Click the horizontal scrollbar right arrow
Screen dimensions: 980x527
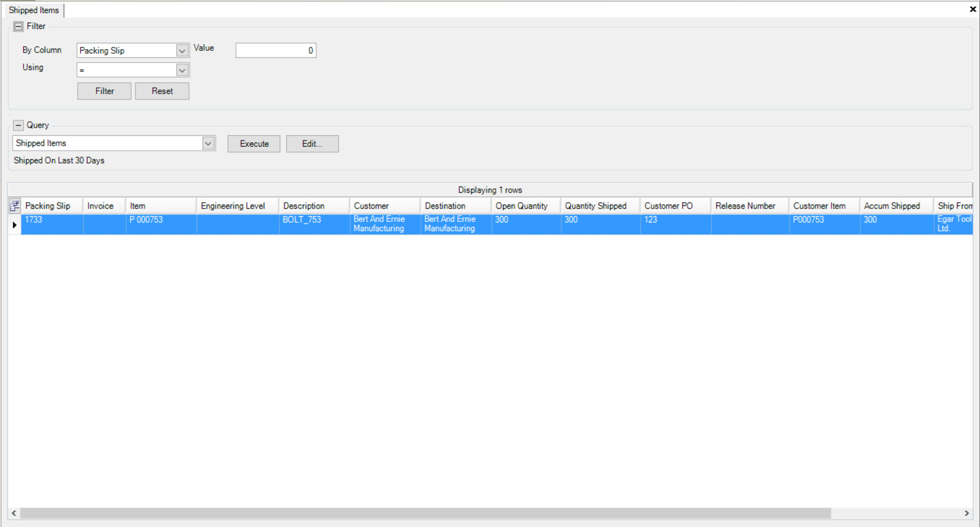coord(967,513)
